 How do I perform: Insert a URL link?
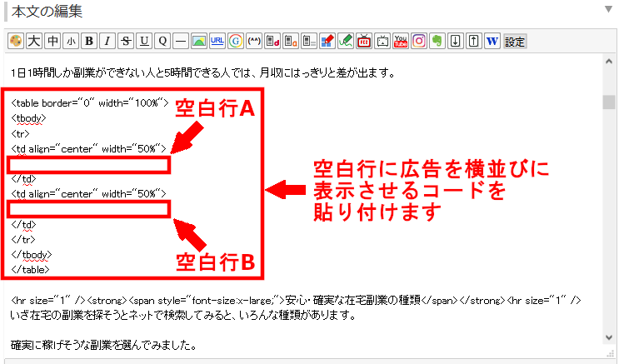pos(217,41)
